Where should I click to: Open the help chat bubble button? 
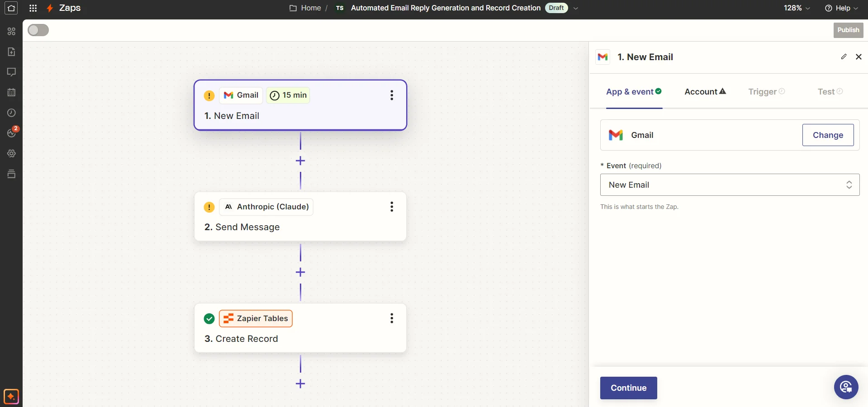click(846, 387)
